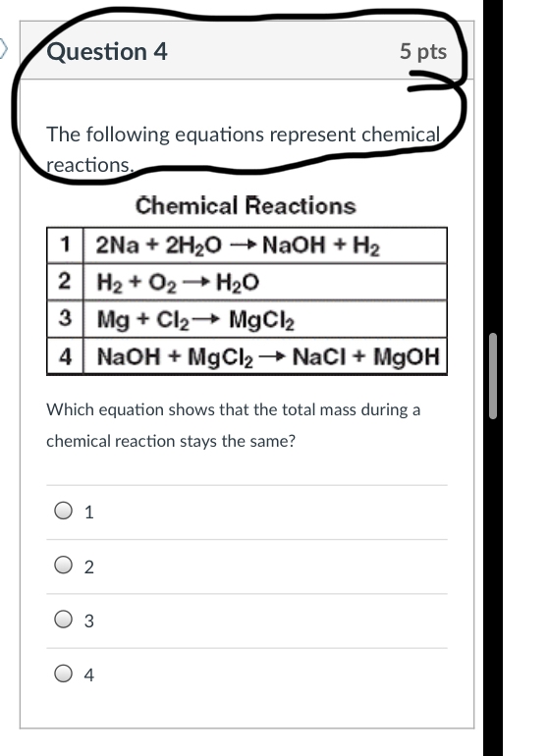The image size is (549, 756).
Task: Click the 5 pts label
Action: [423, 52]
